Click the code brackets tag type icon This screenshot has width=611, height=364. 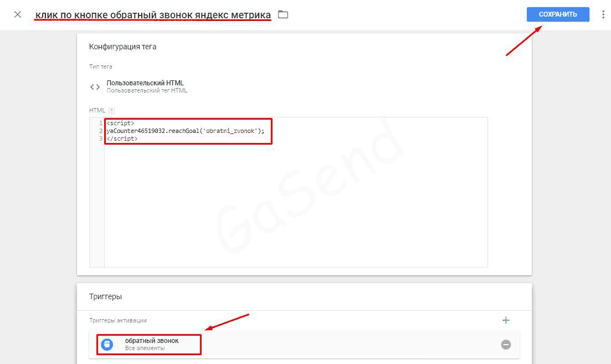(95, 87)
